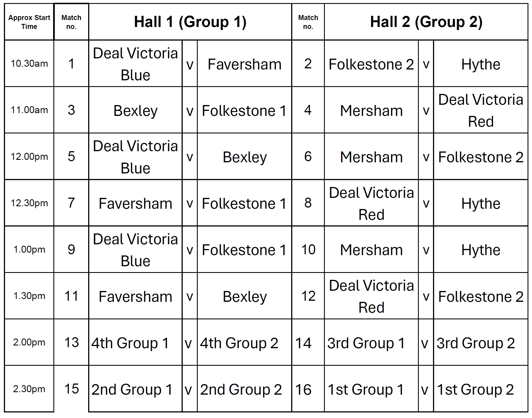Select match number 1 cell
The image size is (532, 418).
pos(71,64)
